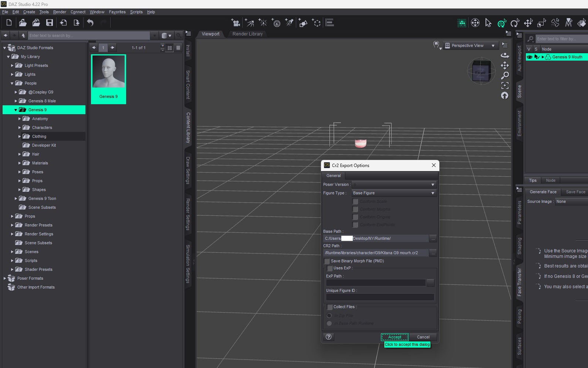Open the Viewport pane options menu
This screenshot has width=588, height=368.
(x=508, y=34)
